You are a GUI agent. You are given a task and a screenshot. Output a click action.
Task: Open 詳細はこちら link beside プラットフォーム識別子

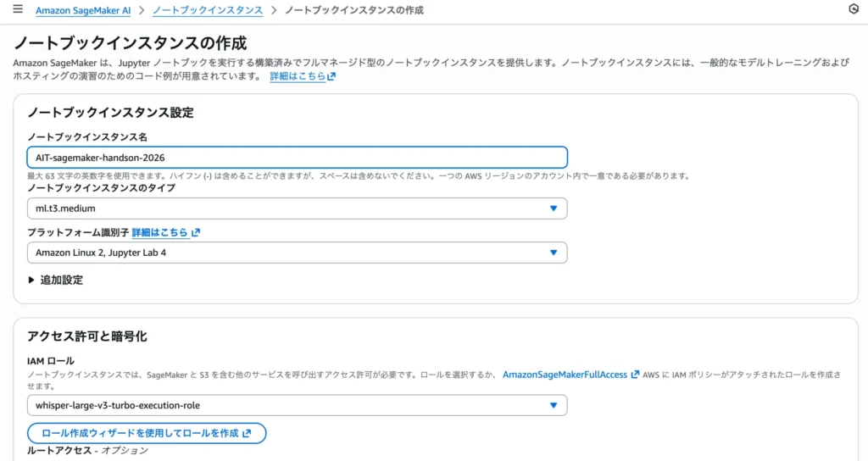(x=159, y=232)
